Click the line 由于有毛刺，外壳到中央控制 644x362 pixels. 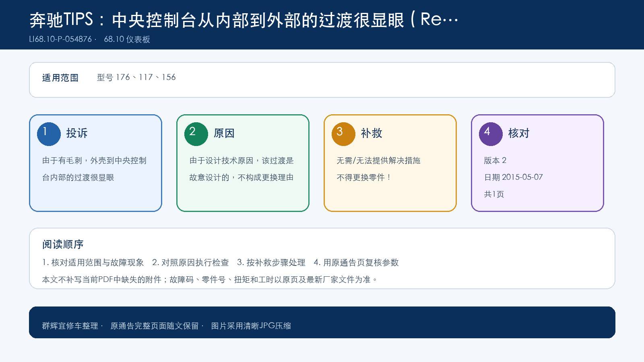pos(94,160)
